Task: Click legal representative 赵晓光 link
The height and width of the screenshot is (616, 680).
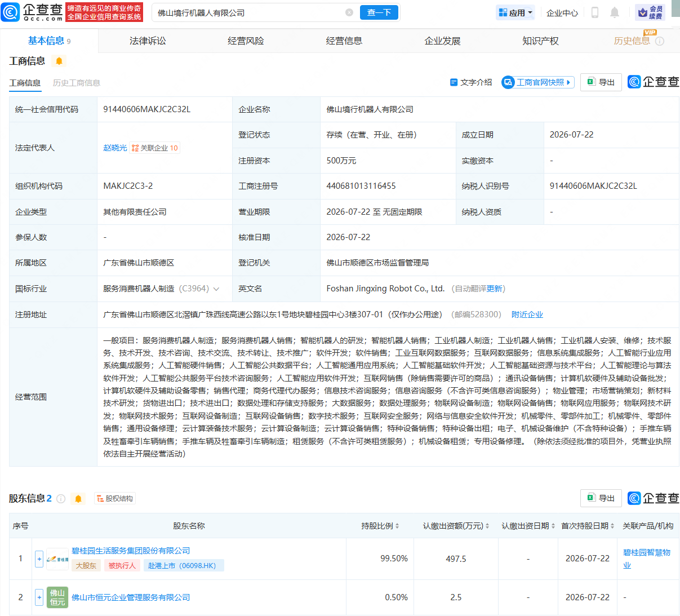Action: [115, 148]
